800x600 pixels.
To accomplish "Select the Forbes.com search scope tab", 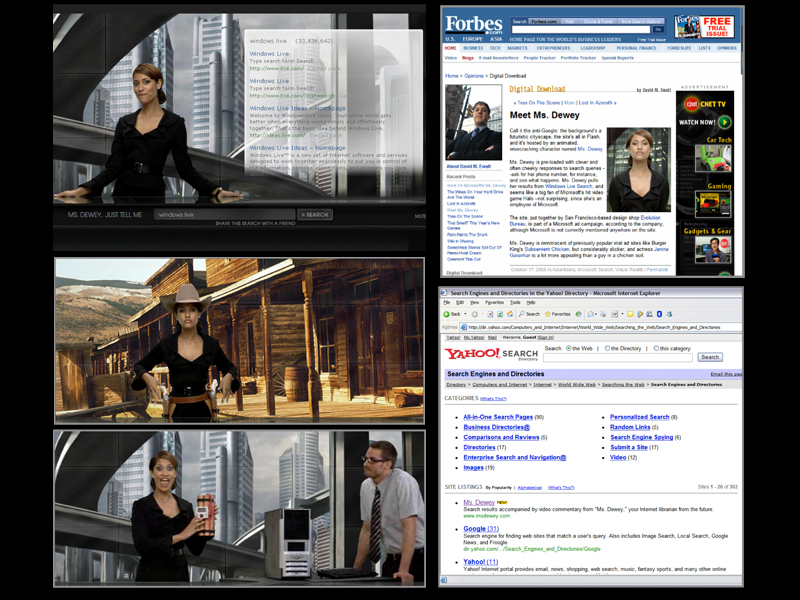I will click(544, 21).
